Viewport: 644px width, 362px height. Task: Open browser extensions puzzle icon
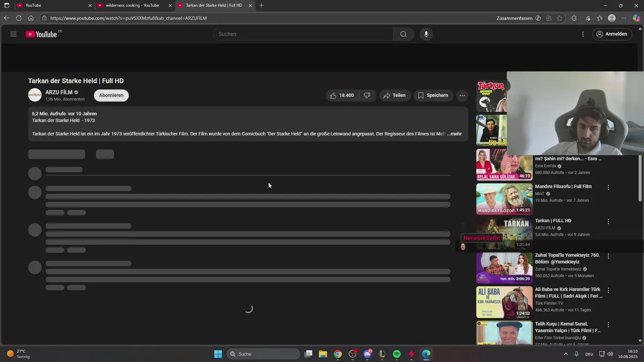coord(574,18)
